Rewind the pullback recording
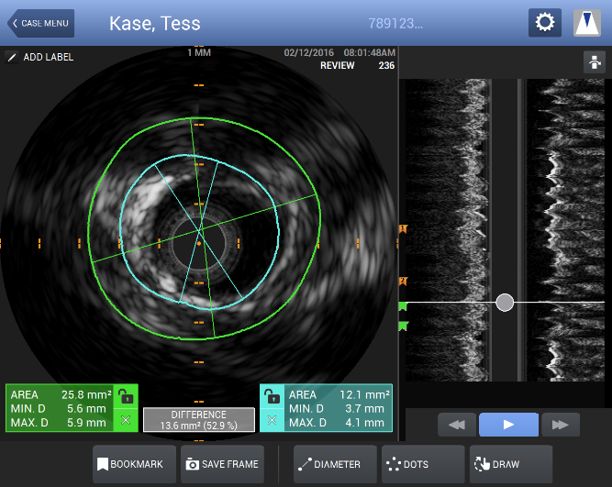The image size is (612, 487). 457,425
